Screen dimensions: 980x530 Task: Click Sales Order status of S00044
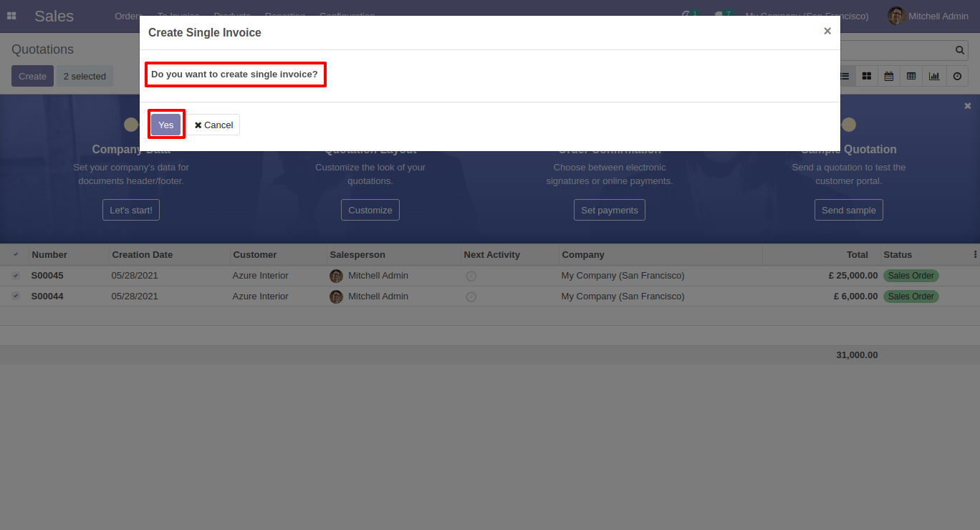tap(911, 297)
